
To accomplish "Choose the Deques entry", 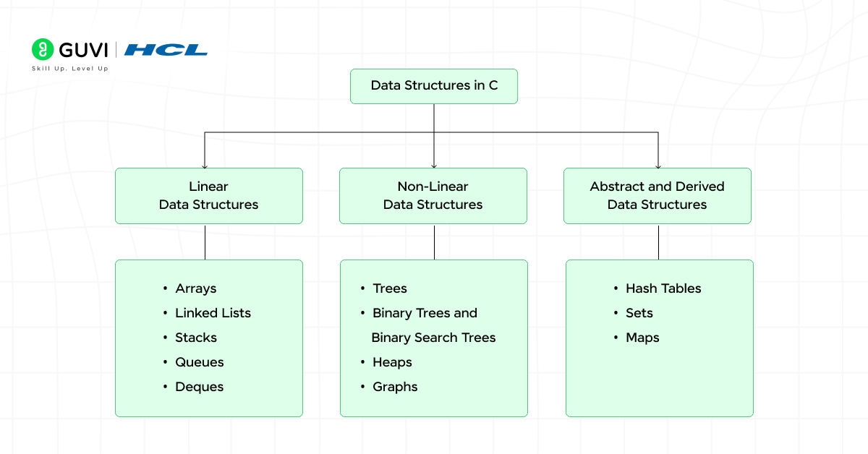I will [199, 387].
